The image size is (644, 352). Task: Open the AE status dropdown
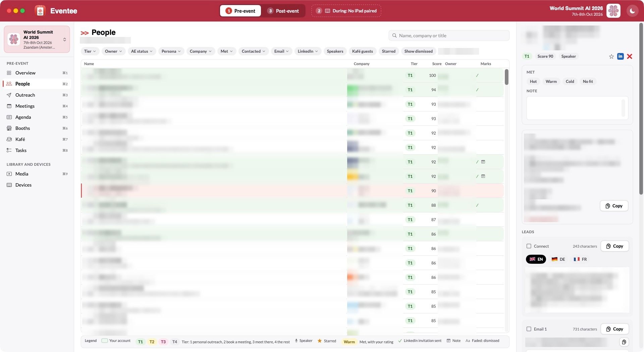click(142, 51)
